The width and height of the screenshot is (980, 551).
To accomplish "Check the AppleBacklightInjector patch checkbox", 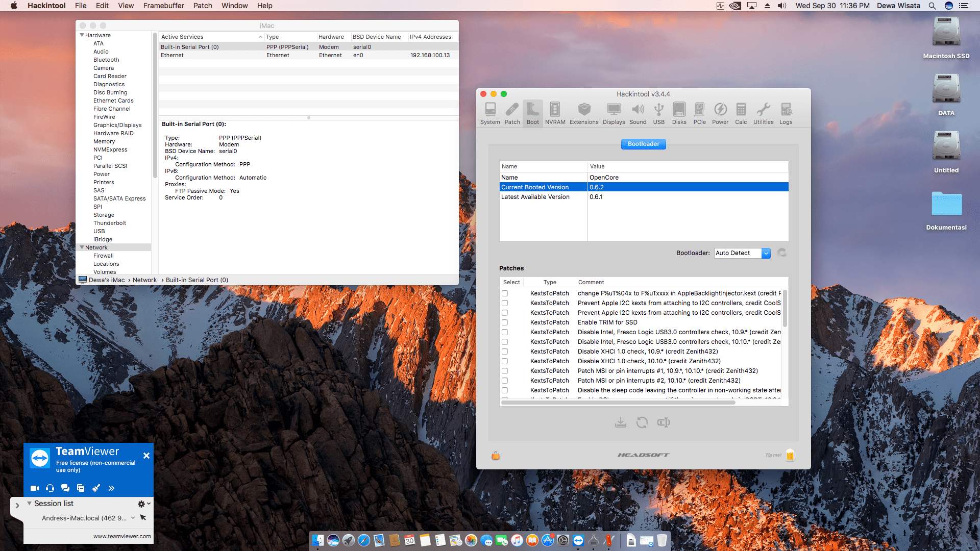I will pos(505,293).
